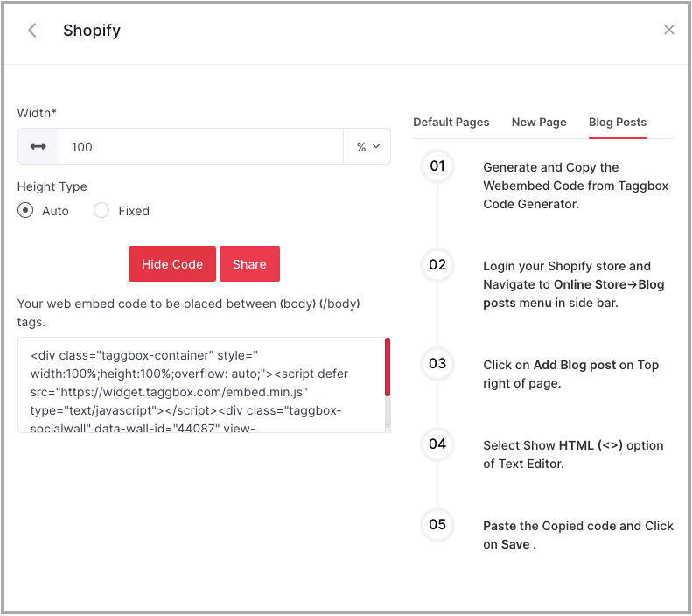Open the % unit dropdown

(367, 147)
